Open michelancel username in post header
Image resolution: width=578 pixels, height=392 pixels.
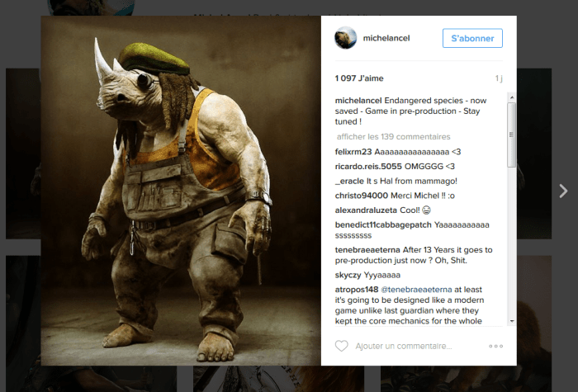click(x=386, y=38)
